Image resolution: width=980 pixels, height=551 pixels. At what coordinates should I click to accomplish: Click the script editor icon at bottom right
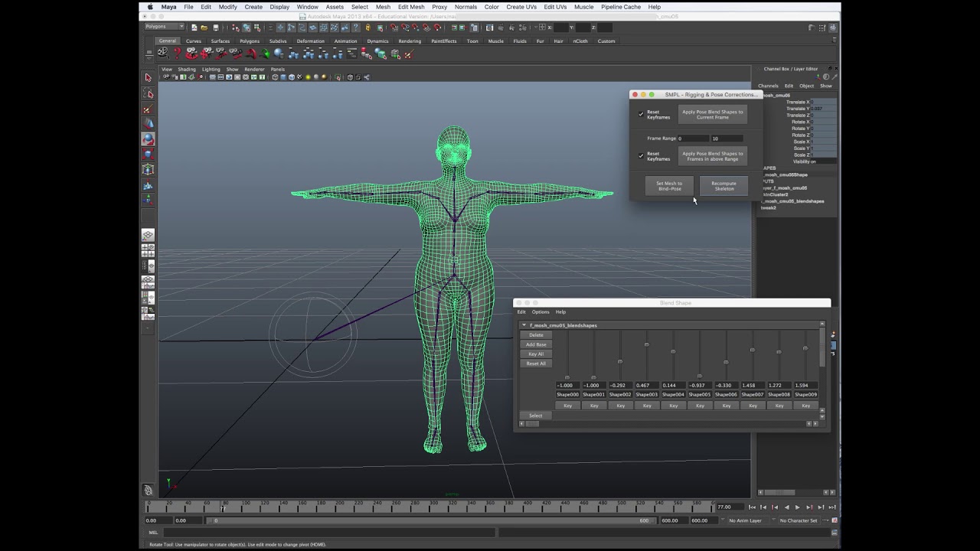(x=835, y=532)
